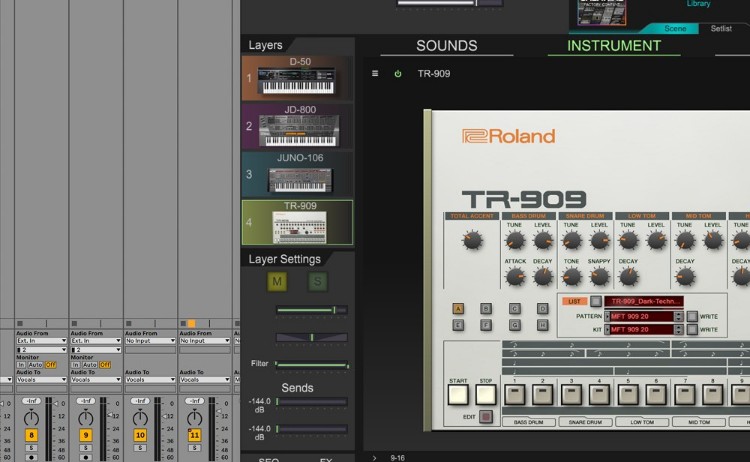
Task: Open the Scene tab
Action: (675, 29)
